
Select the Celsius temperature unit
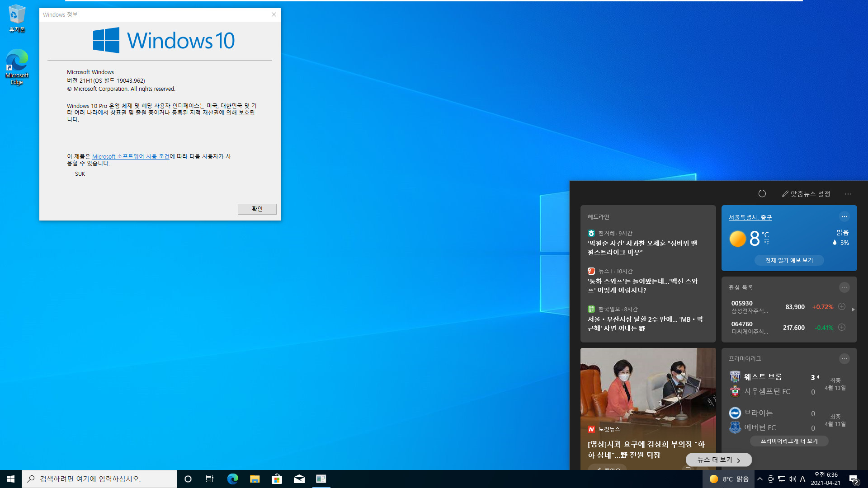coord(765,235)
